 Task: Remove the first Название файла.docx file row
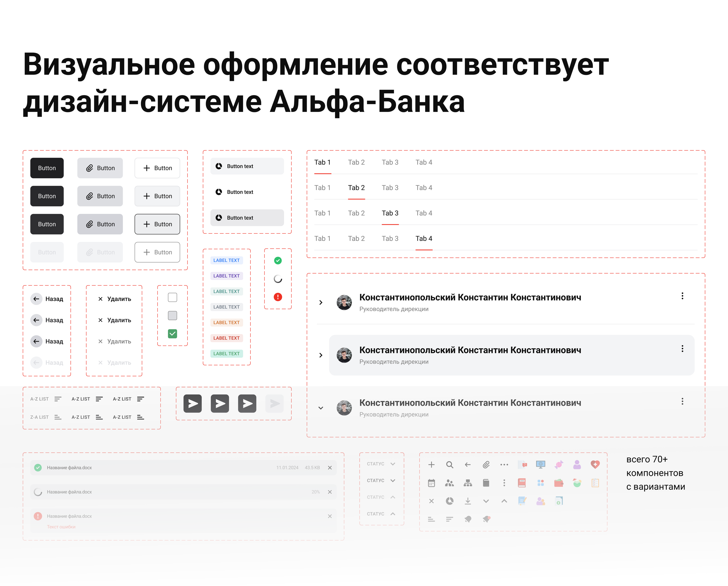(x=330, y=468)
